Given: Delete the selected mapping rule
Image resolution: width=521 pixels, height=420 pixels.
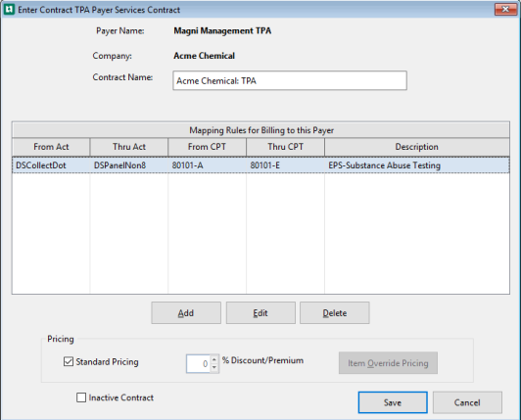Looking at the screenshot, I should pos(335,312).
